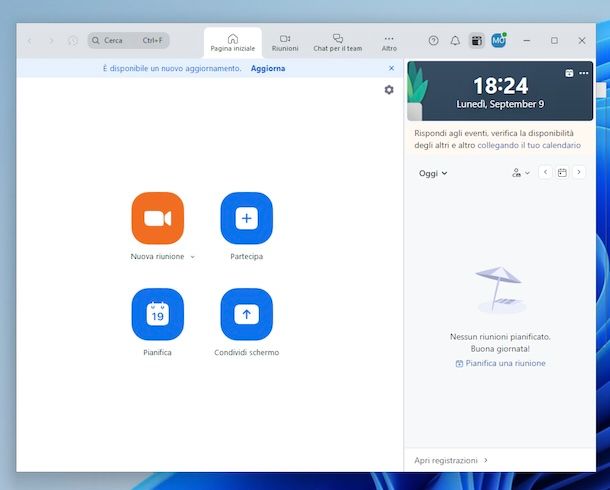Click the 18:24 clock display
610x490 pixels.
coord(501,85)
